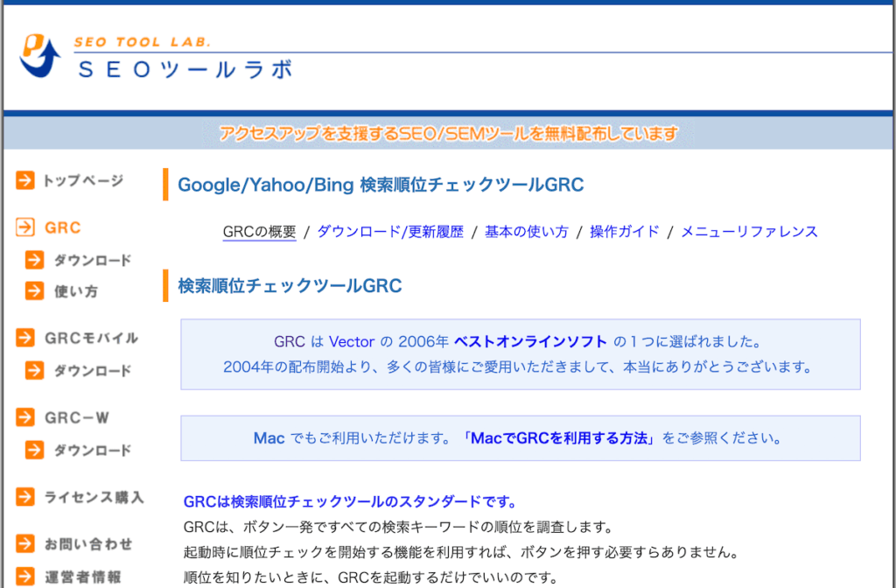The height and width of the screenshot is (588, 896).
Task: Open the 使い方 sidebar item
Action: click(76, 291)
